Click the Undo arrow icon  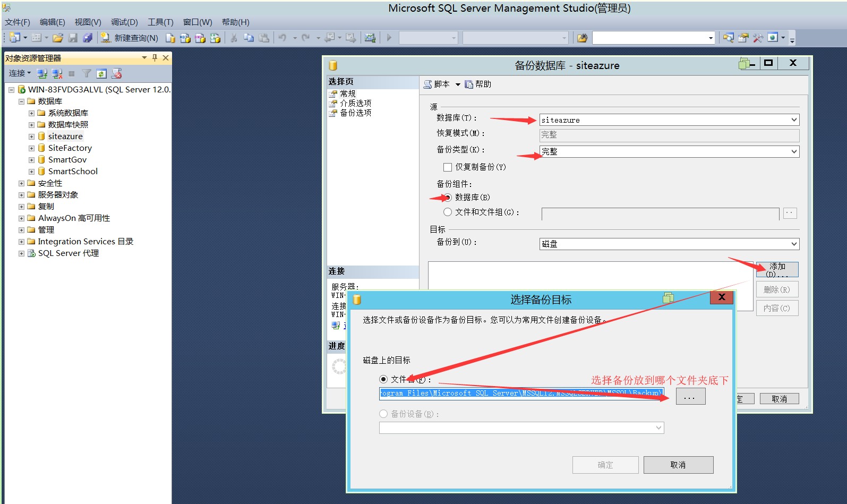click(x=283, y=38)
